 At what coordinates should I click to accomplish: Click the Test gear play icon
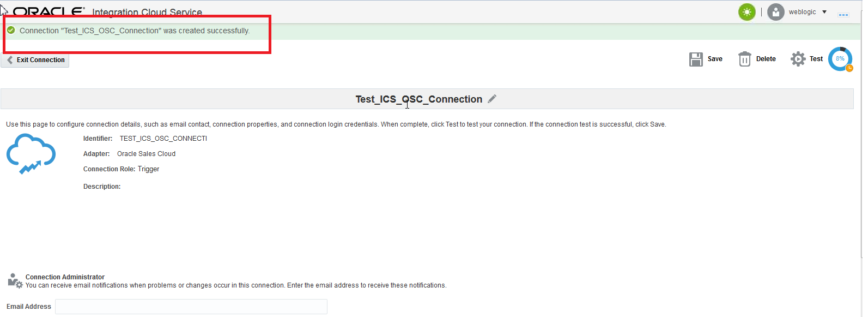pyautogui.click(x=798, y=59)
